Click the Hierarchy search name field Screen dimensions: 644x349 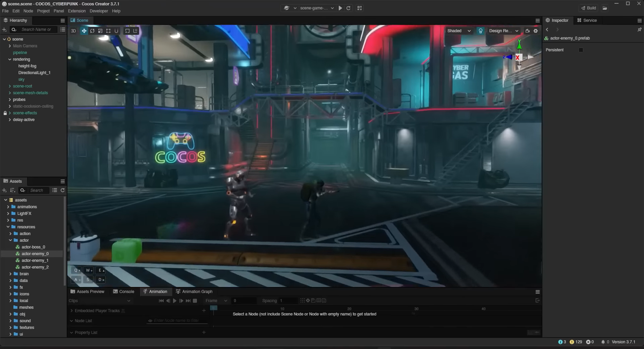coord(37,30)
